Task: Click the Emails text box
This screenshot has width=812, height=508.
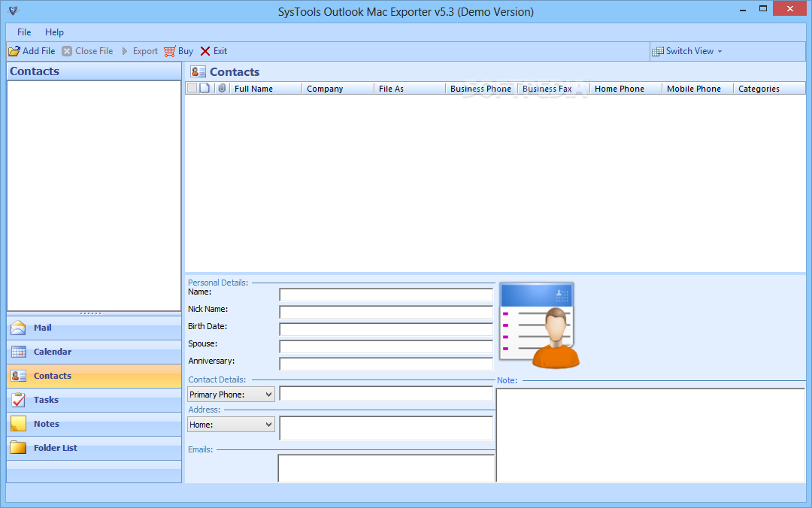Action: click(x=386, y=469)
